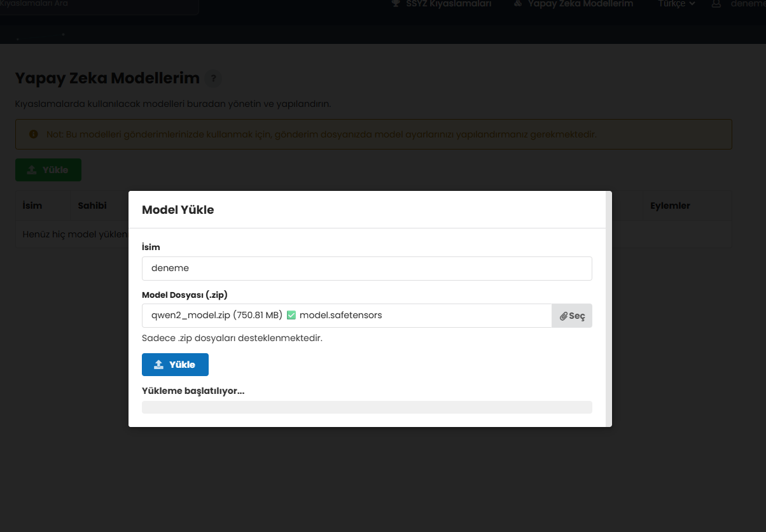Click the upload progress bar
Image resolution: width=766 pixels, height=532 pixels.
pyautogui.click(x=366, y=407)
